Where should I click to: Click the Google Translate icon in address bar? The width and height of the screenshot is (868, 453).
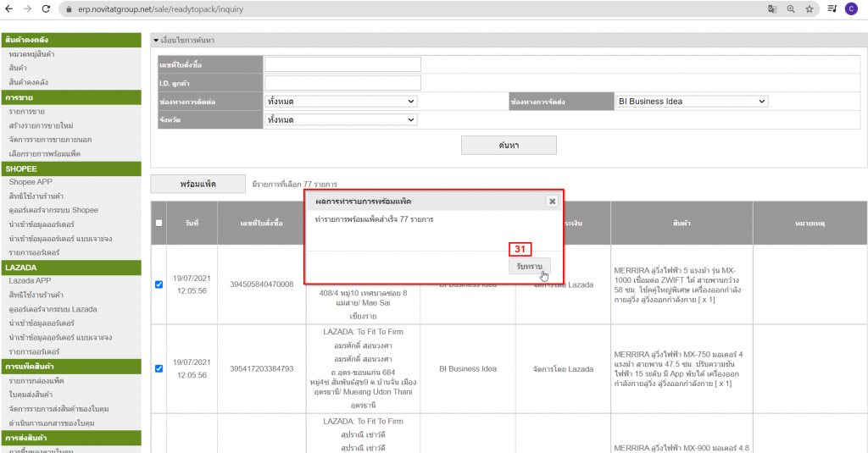pyautogui.click(x=771, y=8)
